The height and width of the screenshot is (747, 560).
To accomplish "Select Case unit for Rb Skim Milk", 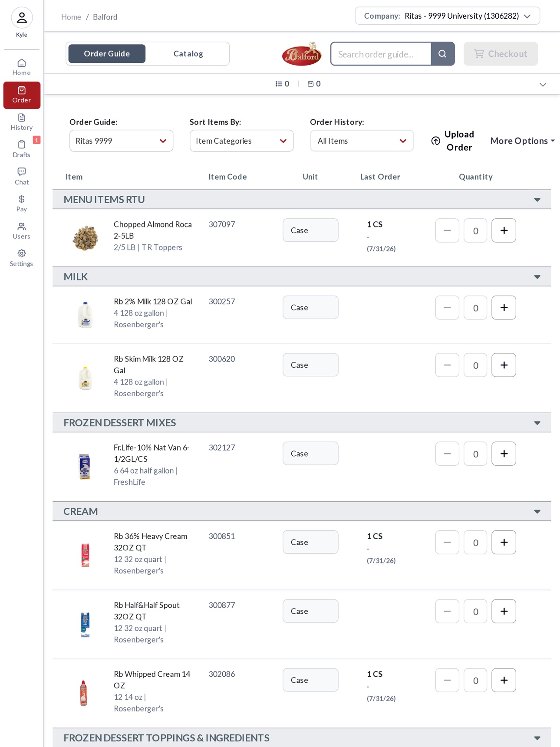I will click(310, 365).
